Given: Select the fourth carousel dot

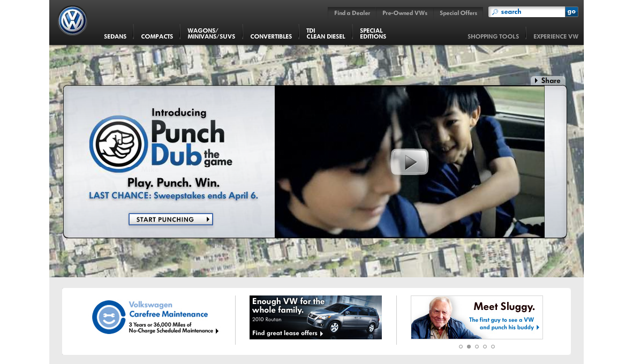Looking at the screenshot, I should 485,347.
